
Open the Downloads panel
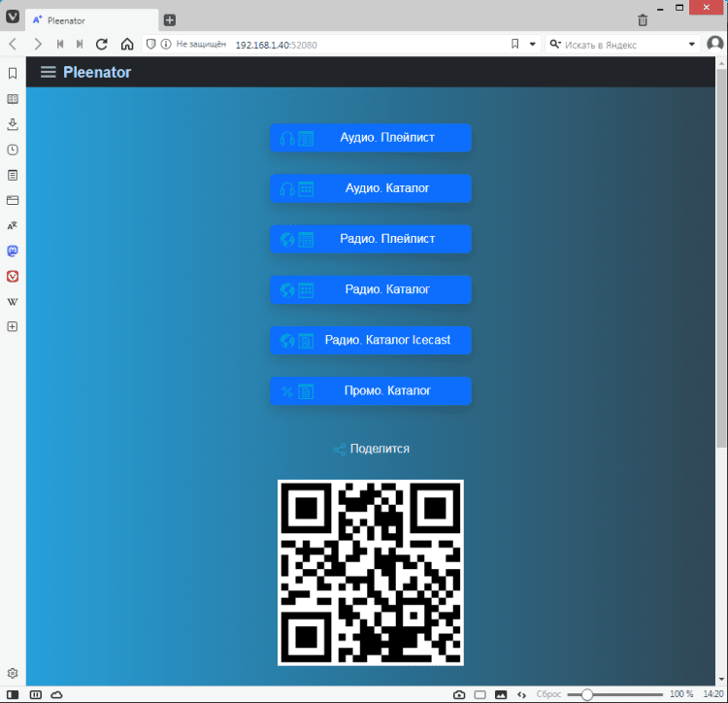click(13, 124)
